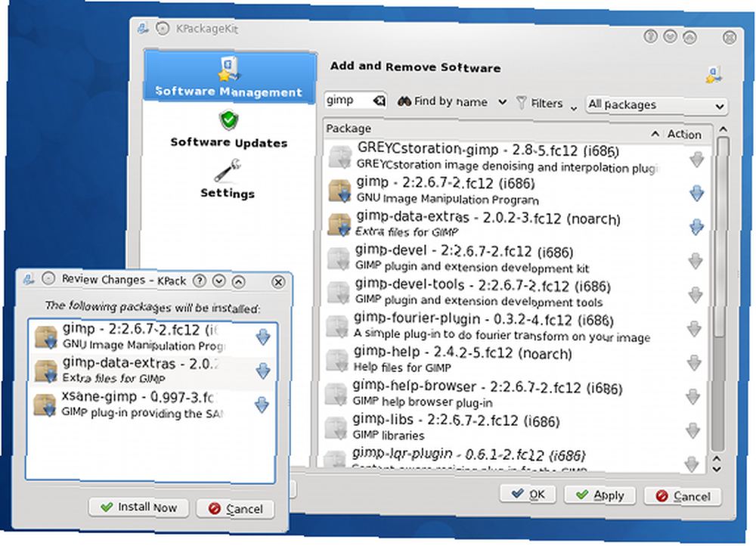Click xsane-gimp package icon in Review Changes
The width and height of the screenshot is (756, 546).
click(x=45, y=404)
